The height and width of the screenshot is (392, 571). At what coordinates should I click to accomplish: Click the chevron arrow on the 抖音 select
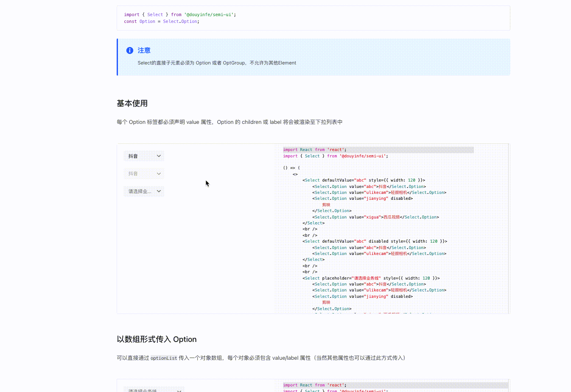(159, 156)
